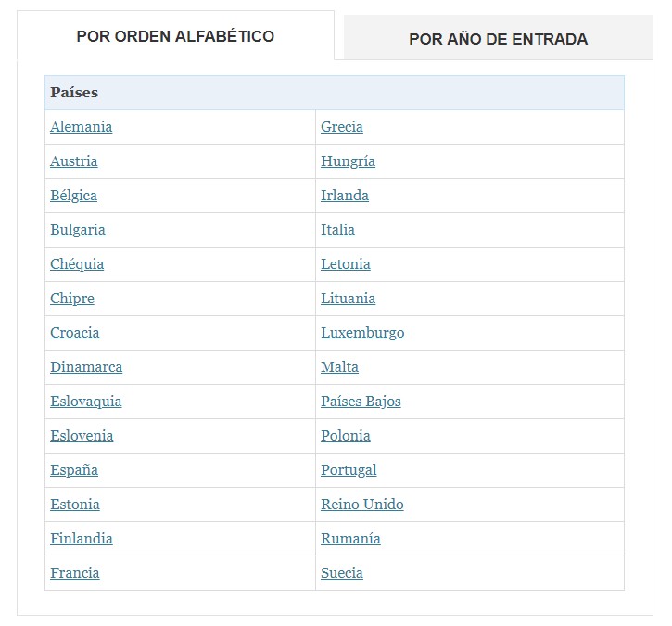Go to the Bulgaria page link
The height and width of the screenshot is (626, 672).
pos(78,230)
